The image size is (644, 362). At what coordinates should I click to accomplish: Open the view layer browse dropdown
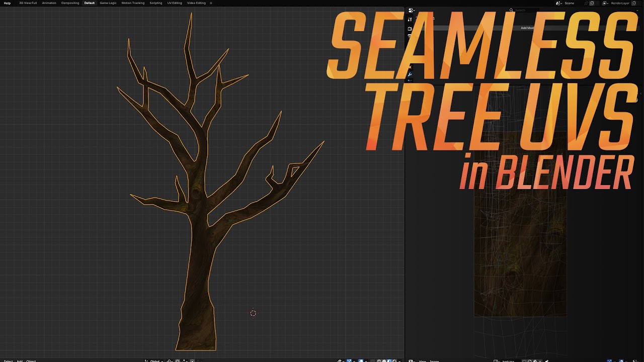click(x=606, y=3)
